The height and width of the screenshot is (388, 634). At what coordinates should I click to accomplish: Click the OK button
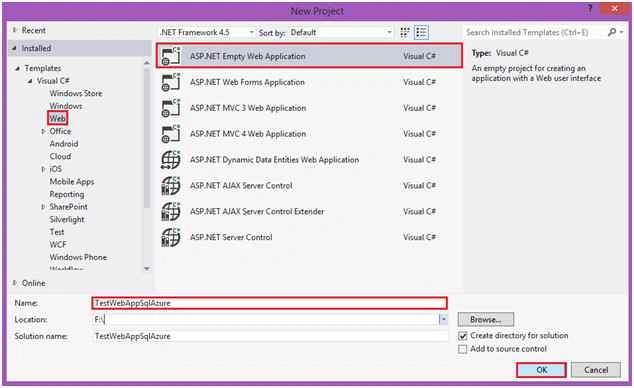(x=541, y=370)
